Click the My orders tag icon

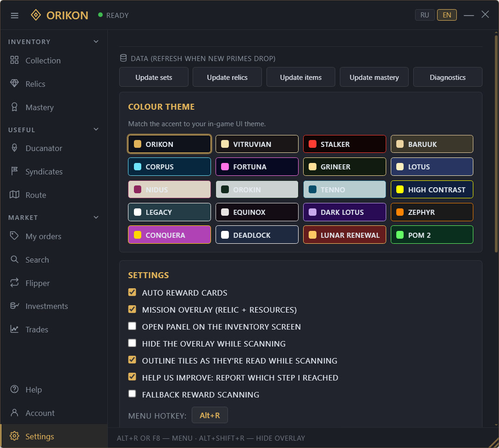(x=14, y=236)
